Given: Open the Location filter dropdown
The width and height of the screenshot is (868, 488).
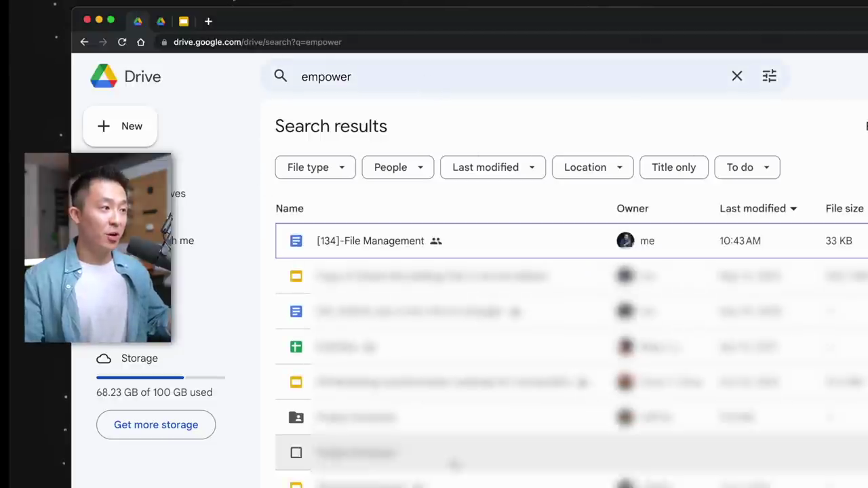Looking at the screenshot, I should (x=593, y=167).
